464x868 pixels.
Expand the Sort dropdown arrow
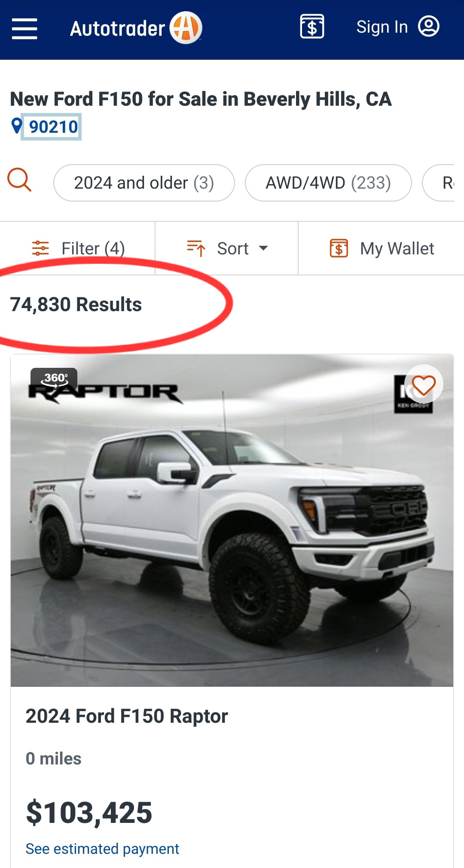pos(263,248)
